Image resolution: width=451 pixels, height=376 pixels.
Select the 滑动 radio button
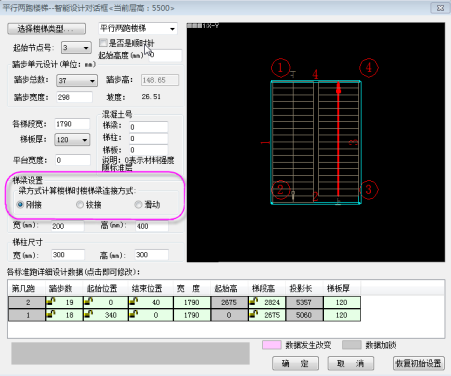click(x=138, y=204)
